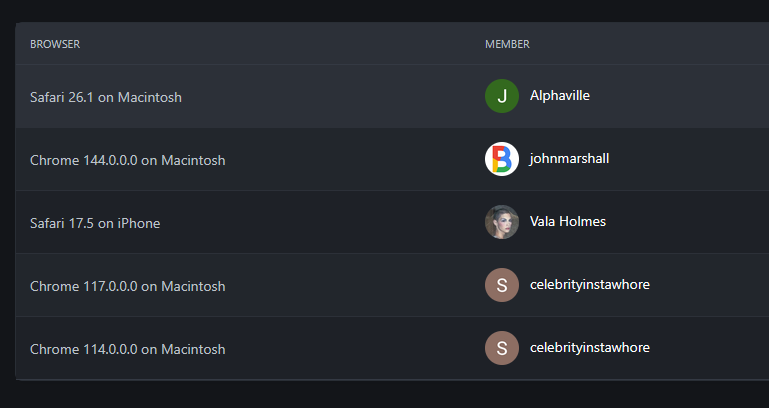This screenshot has width=769, height=408.
Task: Open johnmarshall's colorful B avatar
Action: [501, 159]
